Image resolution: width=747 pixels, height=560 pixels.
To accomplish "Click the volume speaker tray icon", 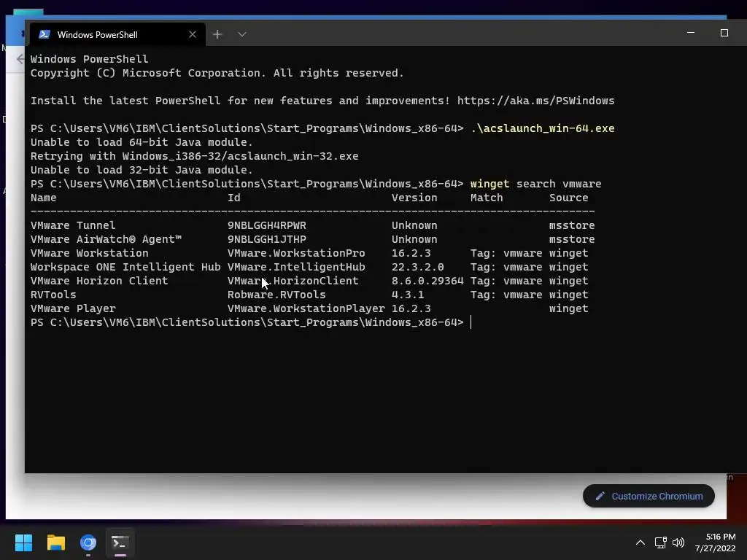I will [x=678, y=542].
